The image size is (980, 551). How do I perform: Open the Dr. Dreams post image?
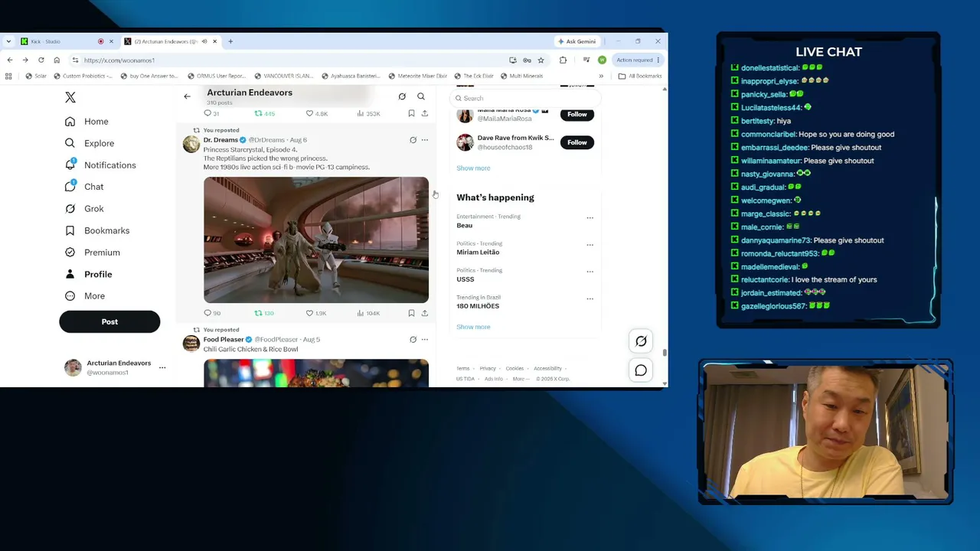point(316,240)
